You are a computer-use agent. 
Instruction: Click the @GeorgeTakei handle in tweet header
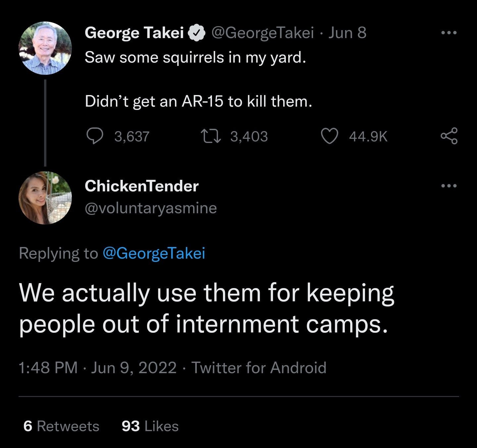click(262, 33)
